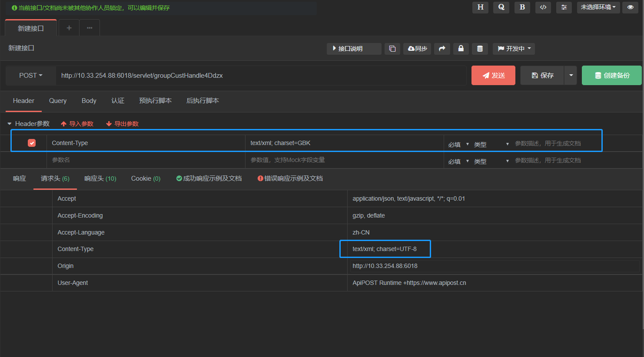Click the 导出参数 link

coord(123,124)
